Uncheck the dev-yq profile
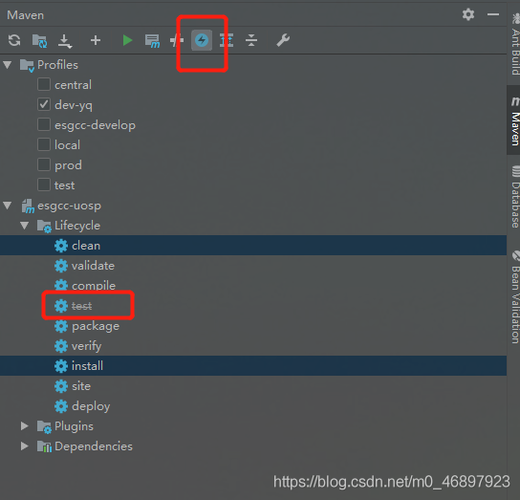Viewport: 520px width, 500px height. coord(44,105)
